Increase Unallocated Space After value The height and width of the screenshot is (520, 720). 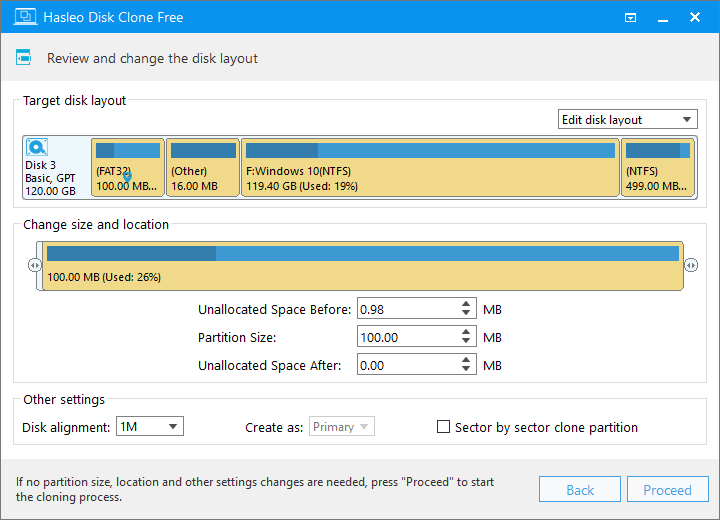[466, 360]
